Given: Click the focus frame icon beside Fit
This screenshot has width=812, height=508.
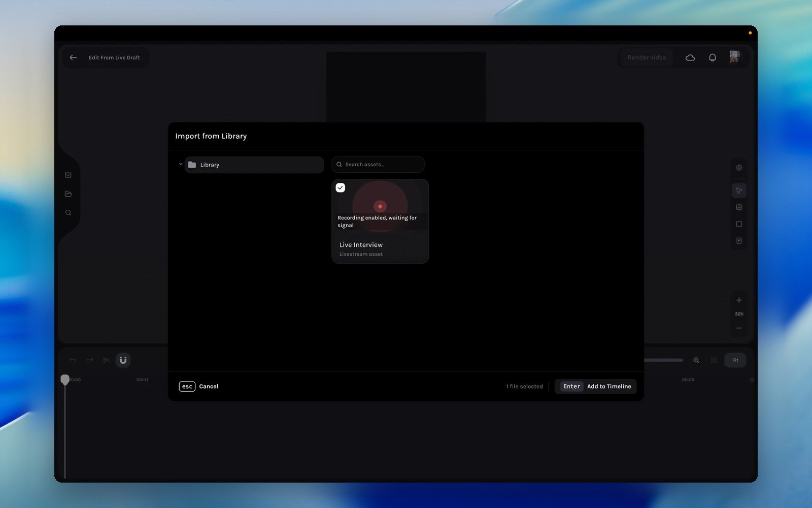Looking at the screenshot, I should (714, 360).
